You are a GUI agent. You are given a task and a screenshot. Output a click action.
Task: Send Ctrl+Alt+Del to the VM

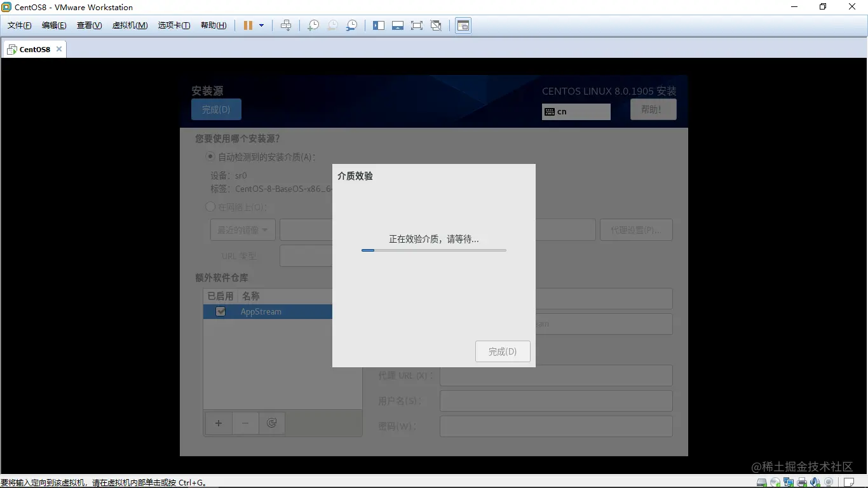click(x=286, y=25)
